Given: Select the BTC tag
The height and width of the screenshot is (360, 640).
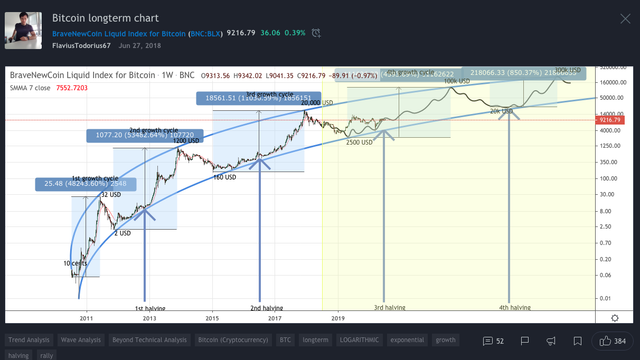Looking at the screenshot, I should 285,340.
